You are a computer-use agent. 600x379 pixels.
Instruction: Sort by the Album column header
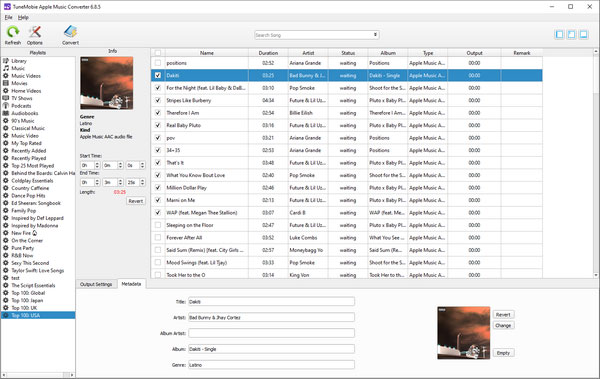388,53
